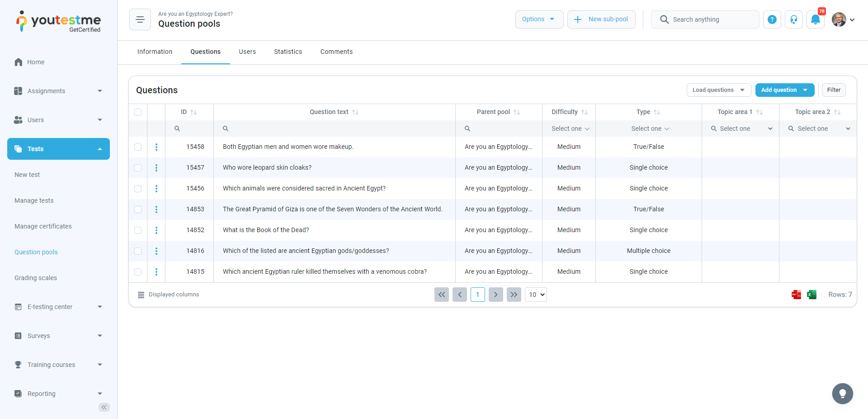Expand the Load questions dropdown

718,90
